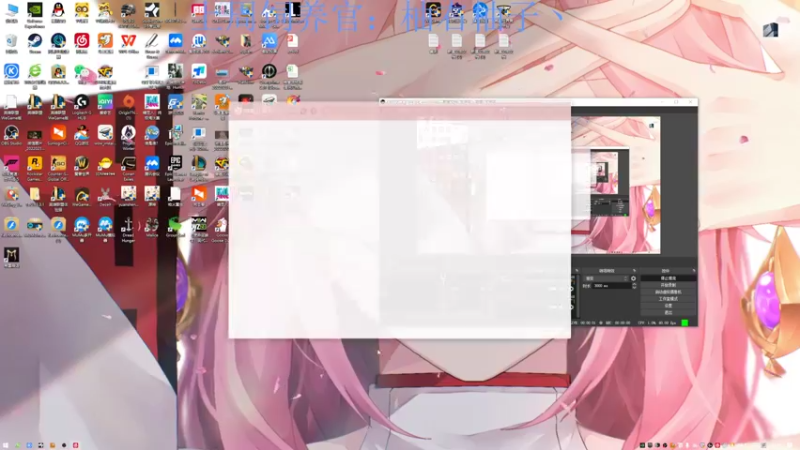
Task: Click 开始录制 button in OBS
Action: coord(668,285)
